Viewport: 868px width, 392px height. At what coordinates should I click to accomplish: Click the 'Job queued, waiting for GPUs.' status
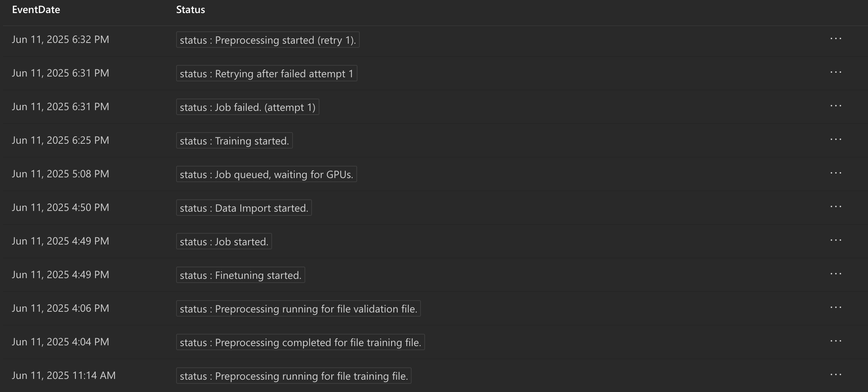point(266,174)
